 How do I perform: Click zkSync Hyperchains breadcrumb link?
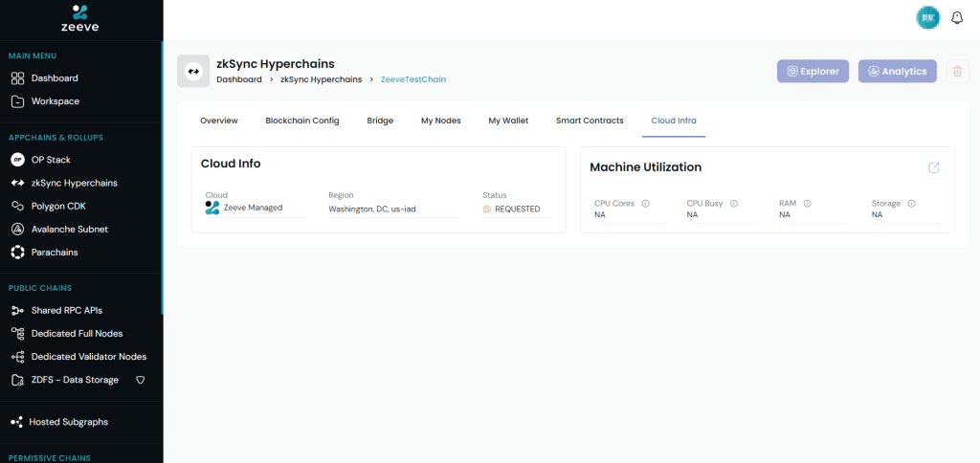click(x=322, y=80)
